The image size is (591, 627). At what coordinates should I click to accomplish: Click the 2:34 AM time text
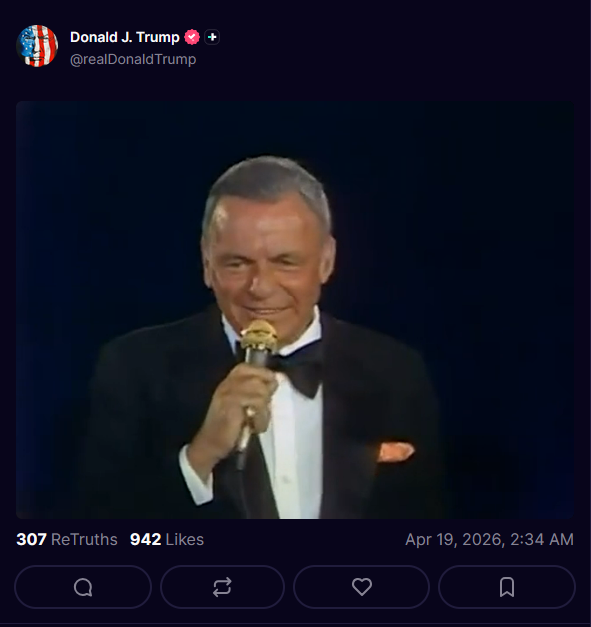point(542,539)
